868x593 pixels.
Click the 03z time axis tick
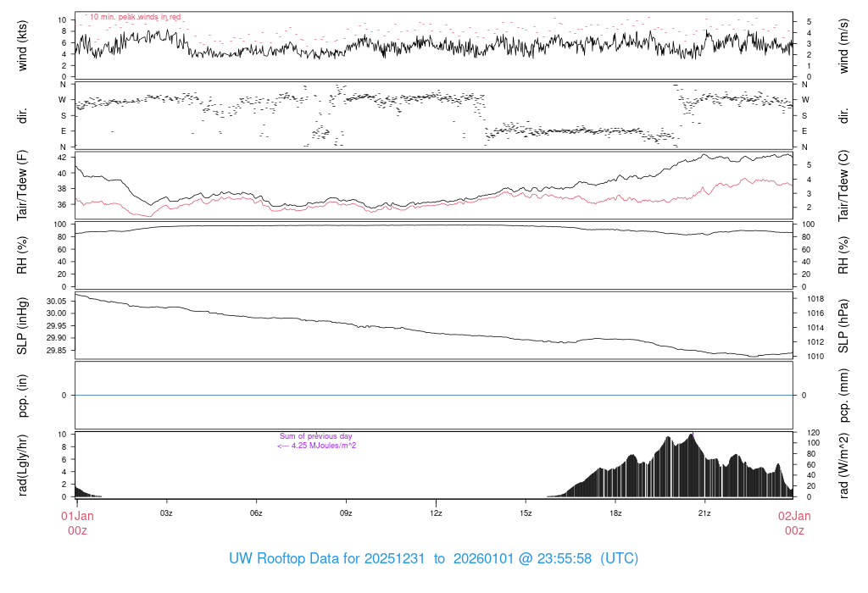[x=166, y=513]
